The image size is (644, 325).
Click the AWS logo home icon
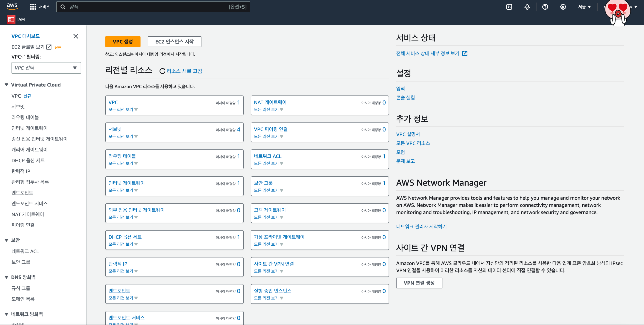click(12, 6)
